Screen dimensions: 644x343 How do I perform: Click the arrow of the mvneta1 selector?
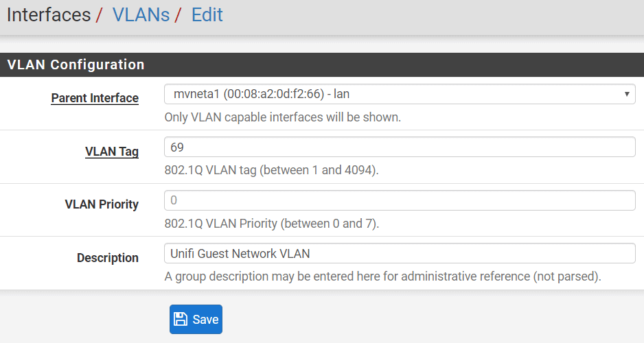[627, 94]
